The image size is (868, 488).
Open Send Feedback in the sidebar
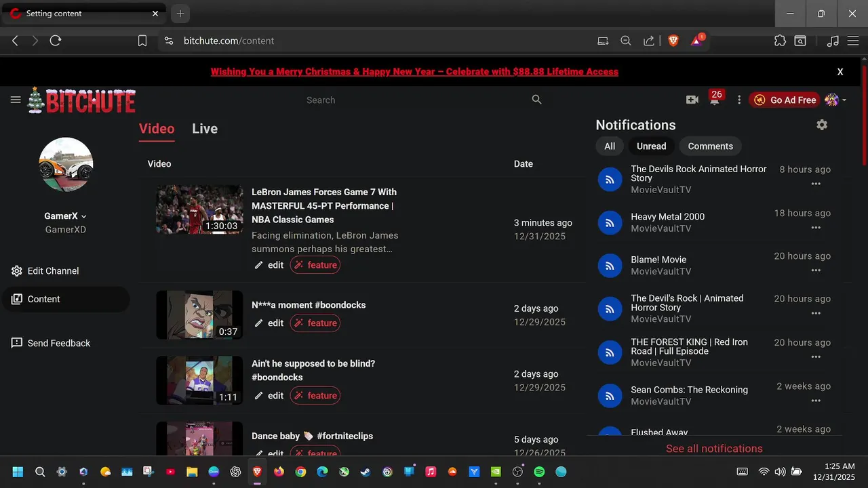pyautogui.click(x=66, y=343)
